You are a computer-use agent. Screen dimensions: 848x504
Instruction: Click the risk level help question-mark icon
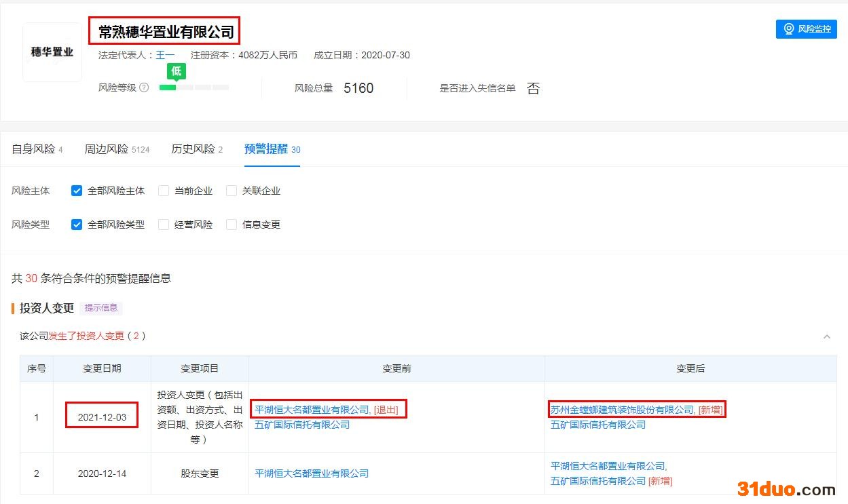point(144,88)
